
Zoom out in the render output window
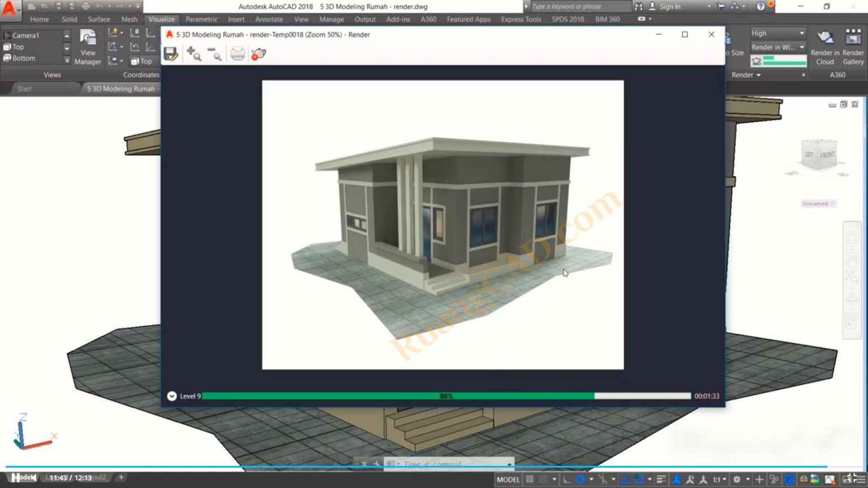[x=215, y=54]
